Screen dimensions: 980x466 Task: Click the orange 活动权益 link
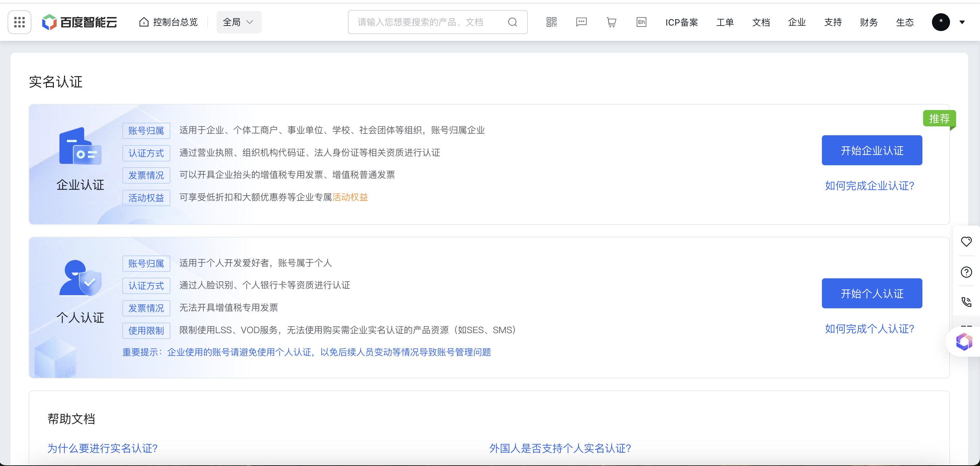350,197
